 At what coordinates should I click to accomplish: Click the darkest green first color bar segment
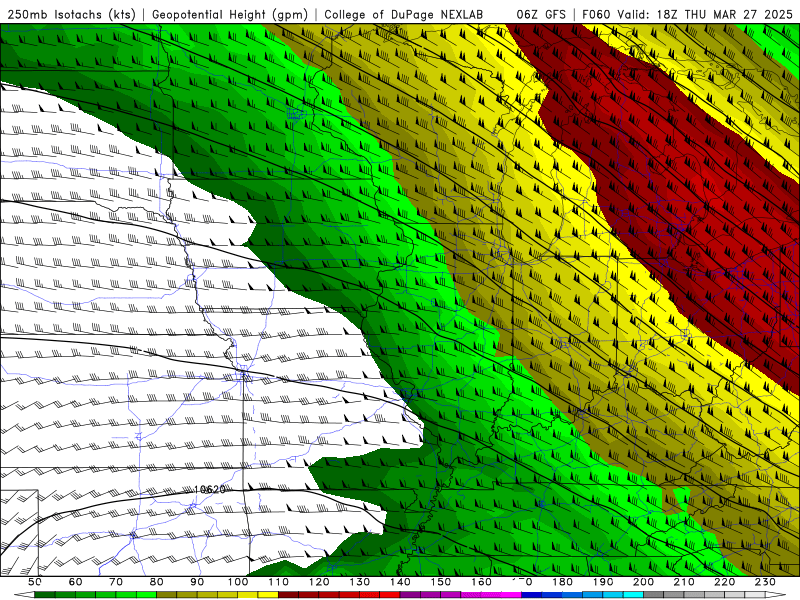point(44,595)
